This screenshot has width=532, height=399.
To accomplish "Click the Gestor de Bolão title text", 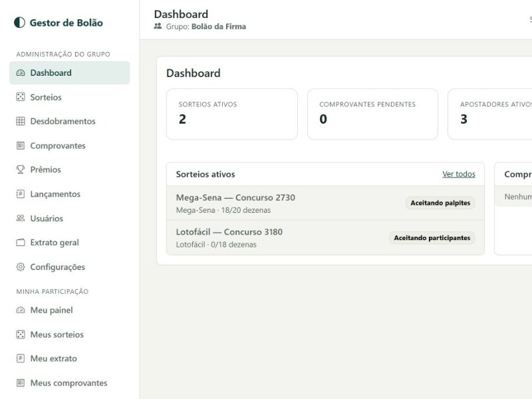I will (66, 23).
